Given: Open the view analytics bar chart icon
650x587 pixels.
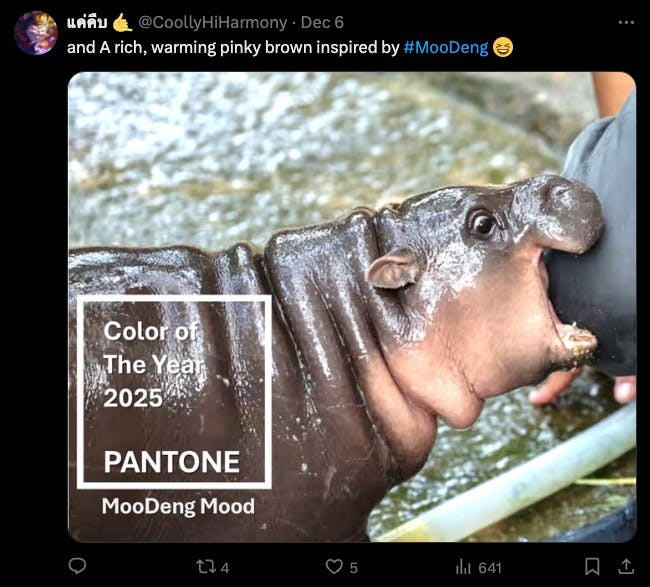Looking at the screenshot, I should (464, 566).
